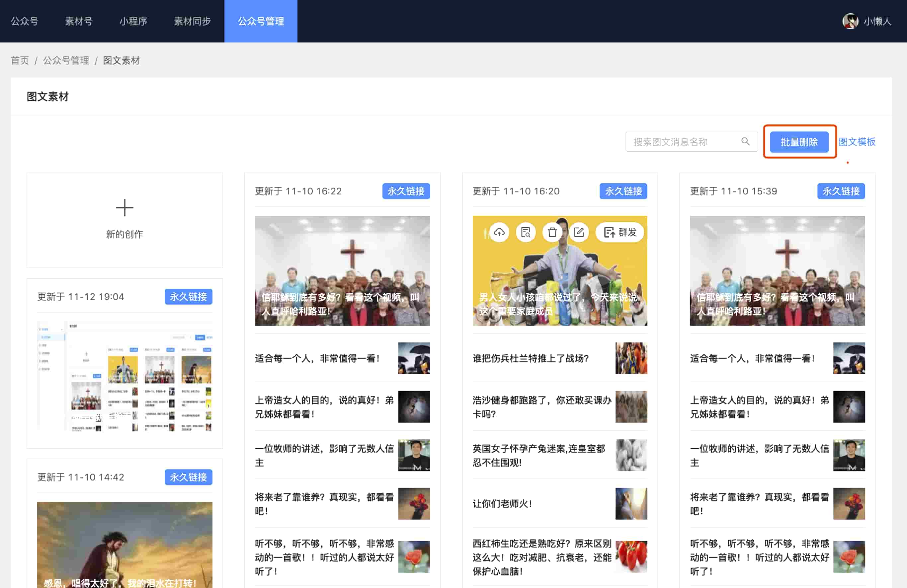
Task: Open 西红柿生吃还是熟吃好 article
Action: 542,557
